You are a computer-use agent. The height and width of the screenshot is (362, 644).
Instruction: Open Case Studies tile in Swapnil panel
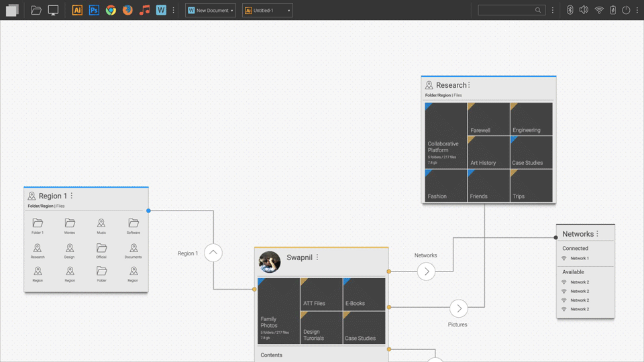coord(364,328)
